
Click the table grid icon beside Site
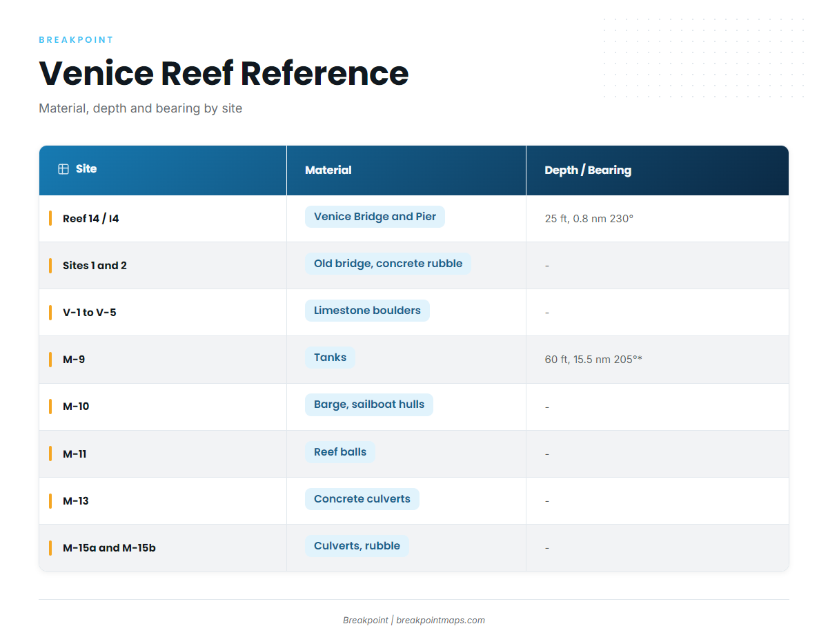point(63,169)
